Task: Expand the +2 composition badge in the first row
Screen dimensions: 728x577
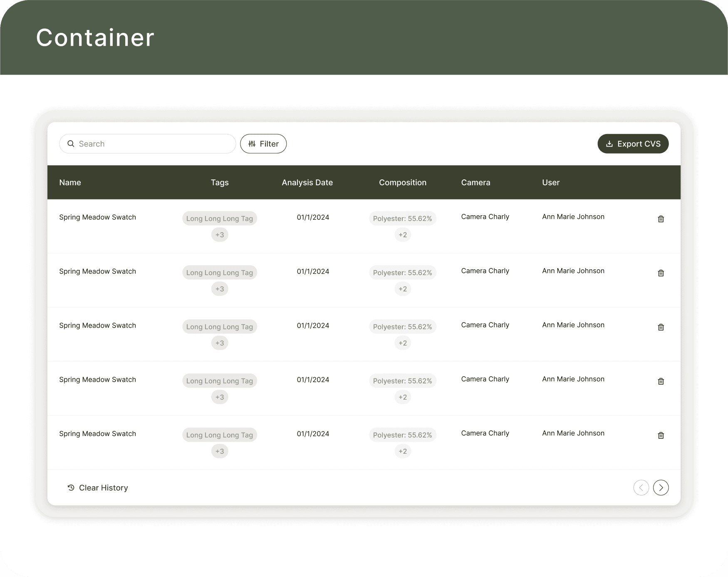Action: click(403, 235)
